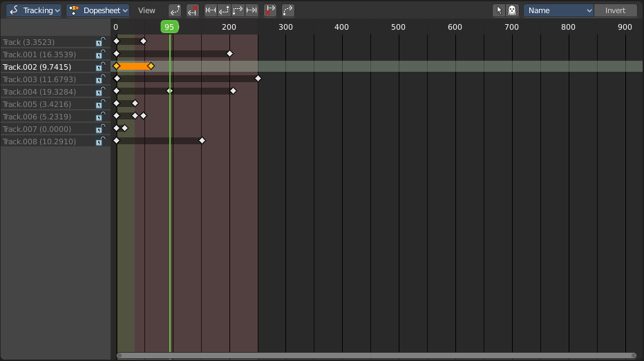Open the View menu
The image size is (644, 361).
pyautogui.click(x=146, y=10)
